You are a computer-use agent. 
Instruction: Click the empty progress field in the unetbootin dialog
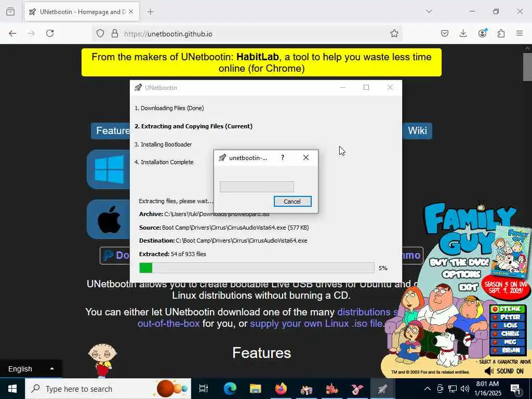click(257, 187)
